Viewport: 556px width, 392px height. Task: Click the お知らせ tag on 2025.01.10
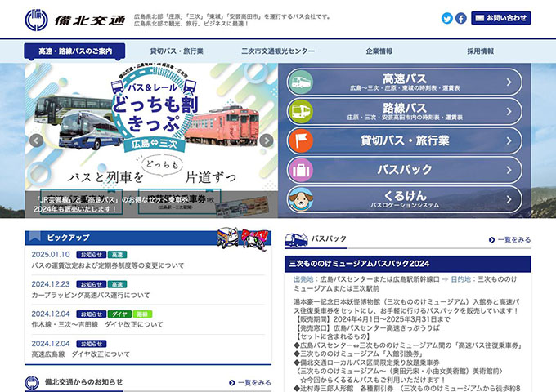tap(91, 255)
